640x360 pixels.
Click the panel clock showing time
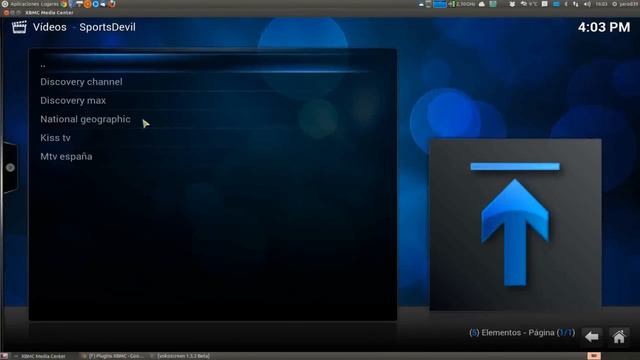pyautogui.click(x=601, y=4)
